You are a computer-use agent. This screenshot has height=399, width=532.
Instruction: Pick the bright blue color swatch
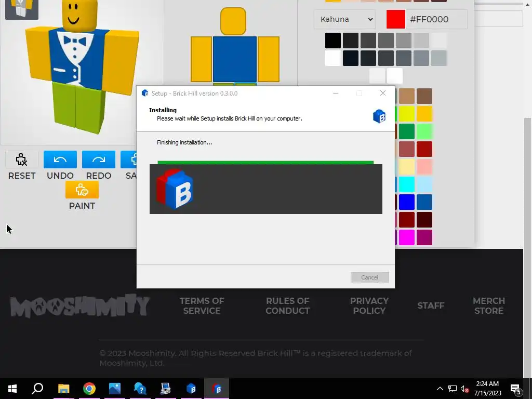[406, 202]
